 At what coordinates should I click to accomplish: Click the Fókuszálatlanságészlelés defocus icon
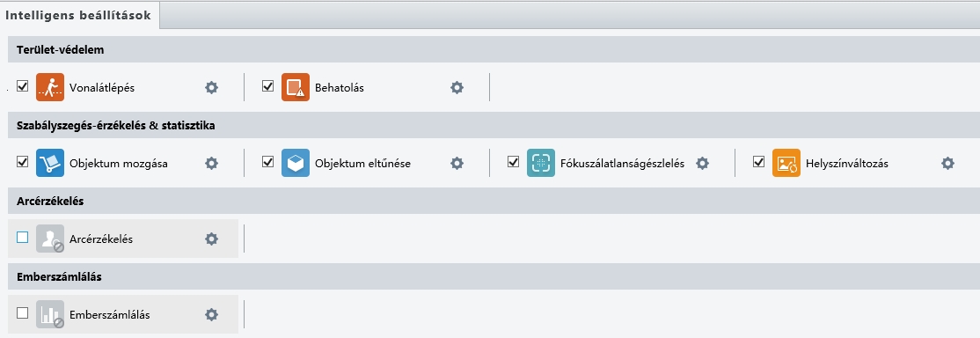point(541,163)
